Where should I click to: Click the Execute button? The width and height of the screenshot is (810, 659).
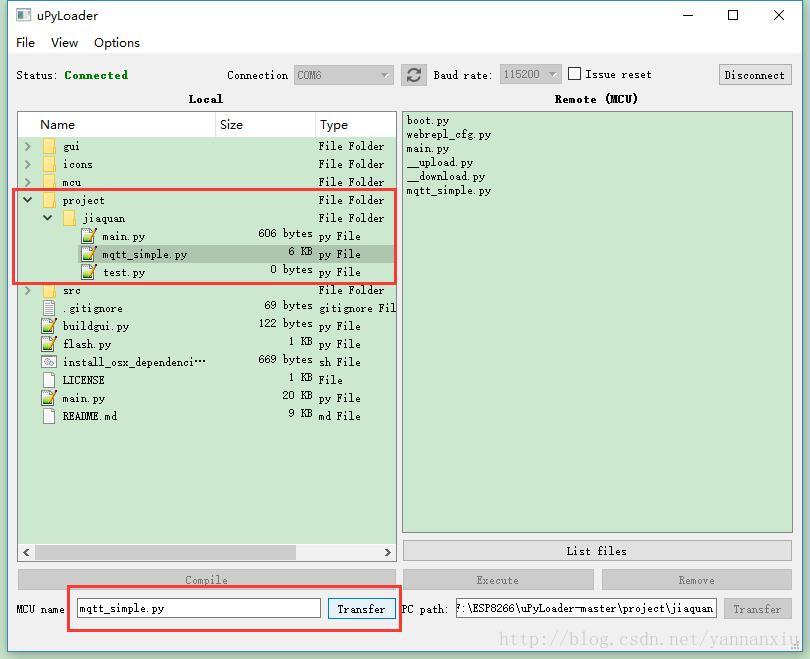coord(498,580)
